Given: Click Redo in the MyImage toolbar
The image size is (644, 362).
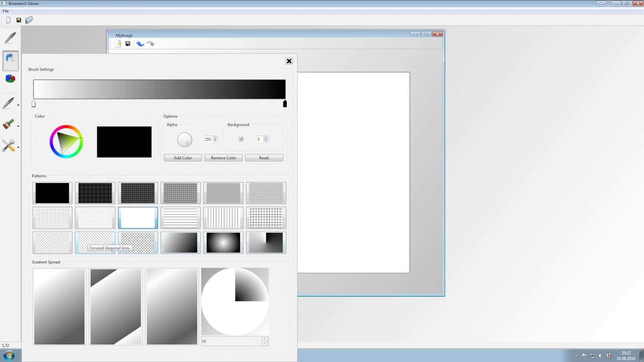Looking at the screenshot, I should 151,44.
